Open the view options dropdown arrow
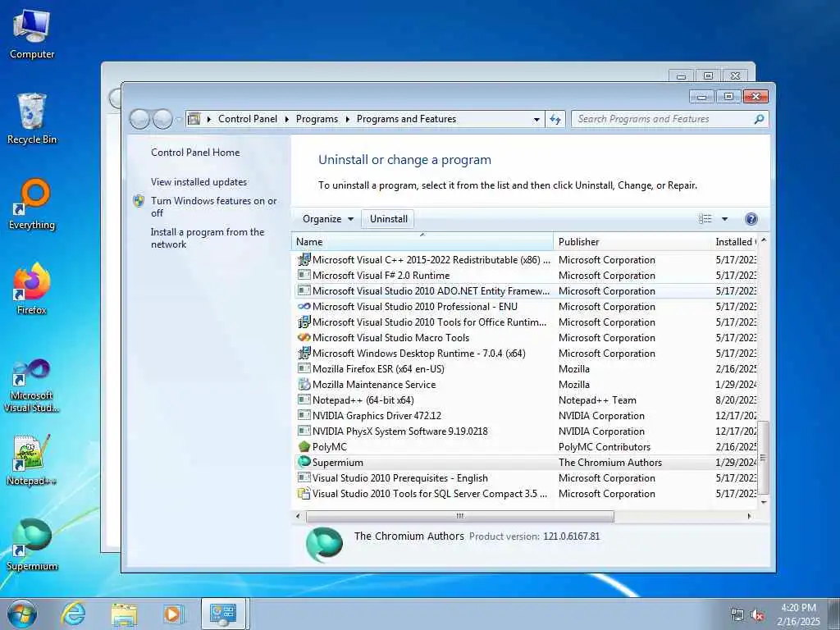840x630 pixels. [725, 218]
